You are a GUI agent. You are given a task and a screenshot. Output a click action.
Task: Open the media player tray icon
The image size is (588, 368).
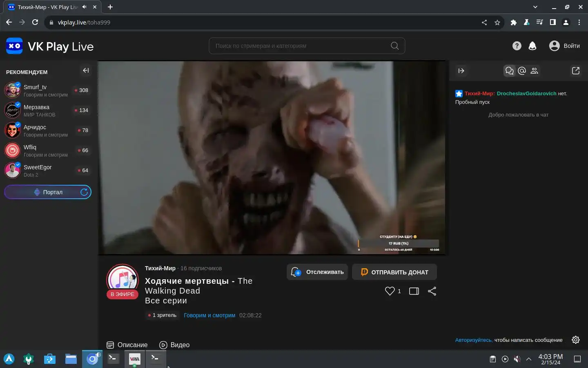pyautogui.click(x=505, y=359)
